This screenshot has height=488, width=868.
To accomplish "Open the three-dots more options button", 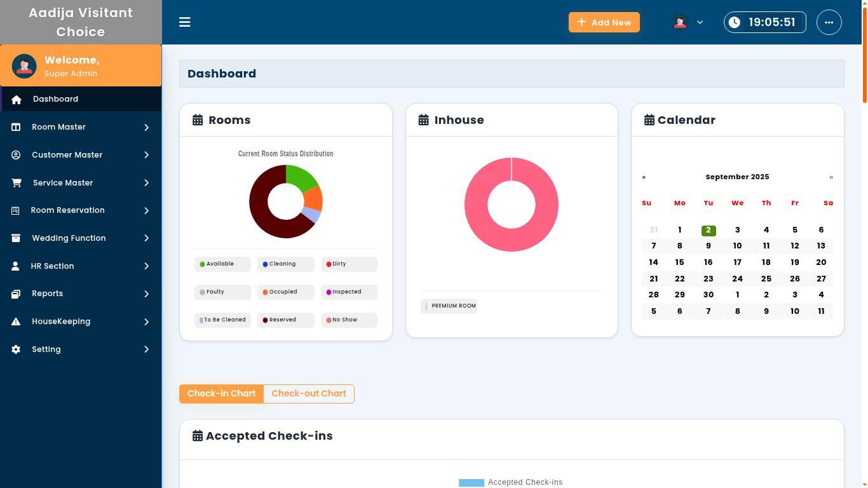I will [829, 22].
